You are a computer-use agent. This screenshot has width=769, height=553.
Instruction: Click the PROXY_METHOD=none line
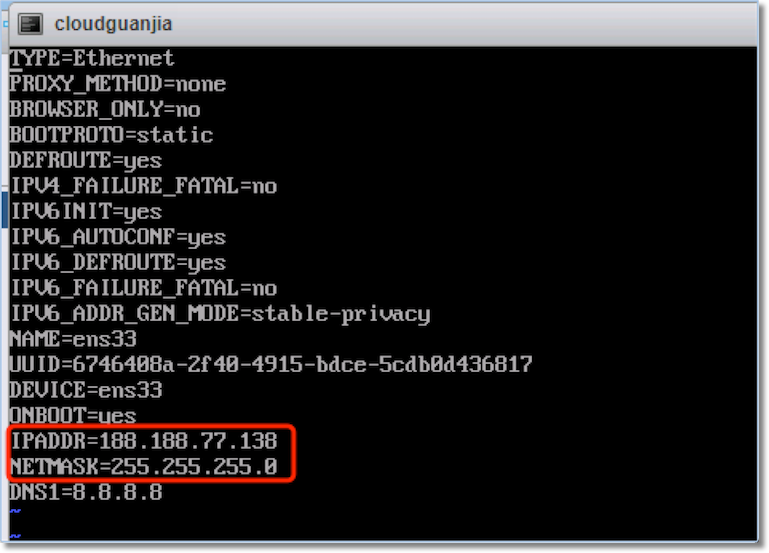[118, 84]
